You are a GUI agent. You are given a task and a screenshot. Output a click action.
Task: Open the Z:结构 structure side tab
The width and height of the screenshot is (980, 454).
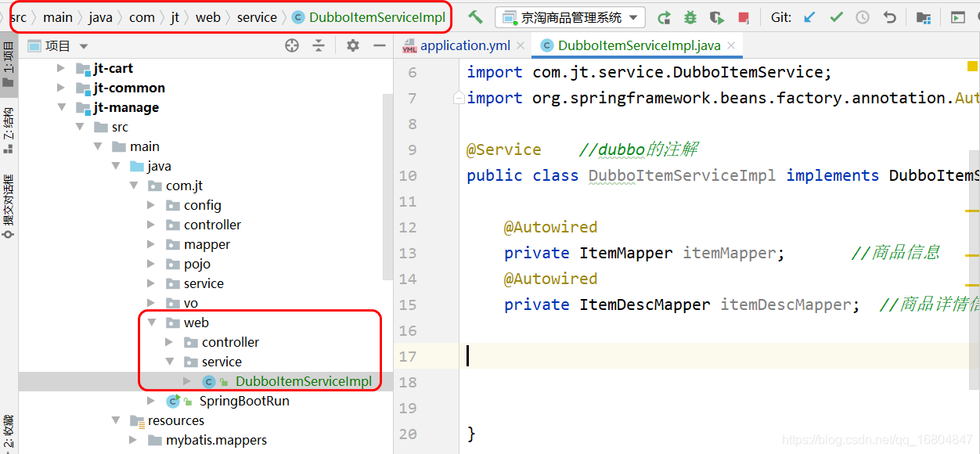[x=9, y=130]
